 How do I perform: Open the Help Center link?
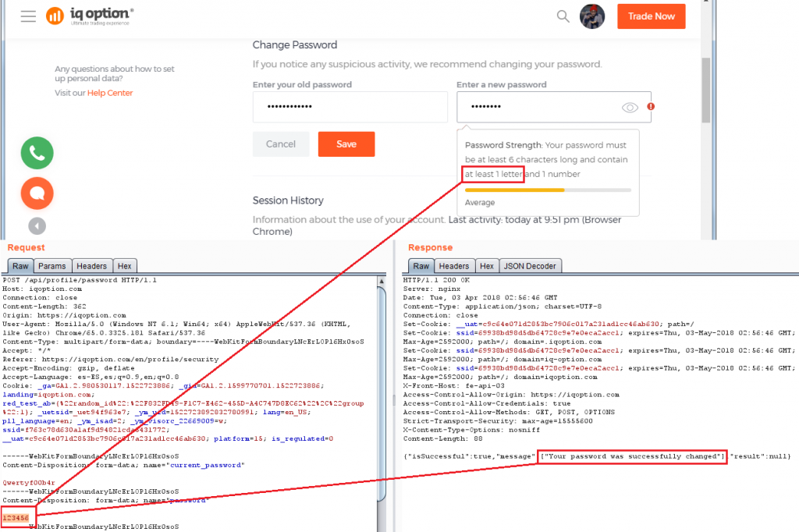110,93
